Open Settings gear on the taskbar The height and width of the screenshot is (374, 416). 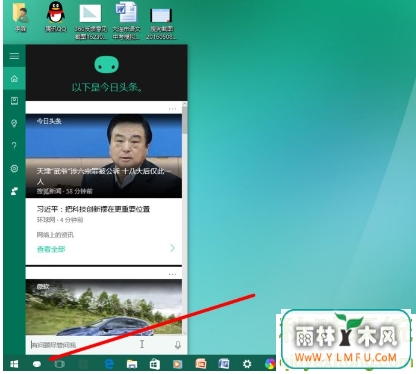[x=247, y=364]
